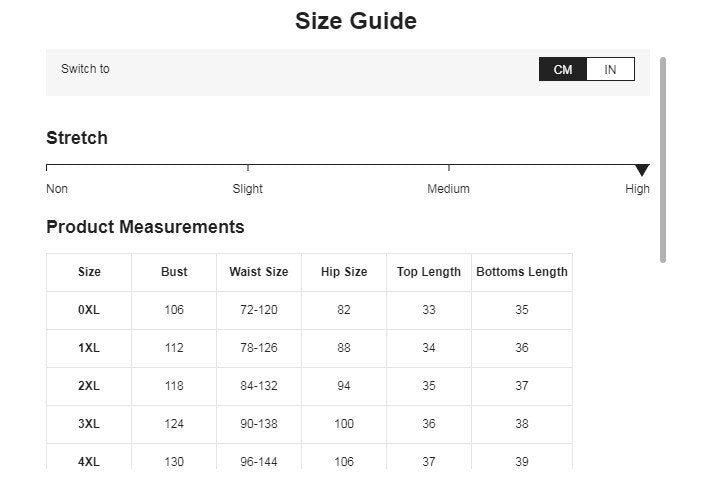Select the 3XL size row label
The width and height of the screenshot is (702, 487).
89,424
